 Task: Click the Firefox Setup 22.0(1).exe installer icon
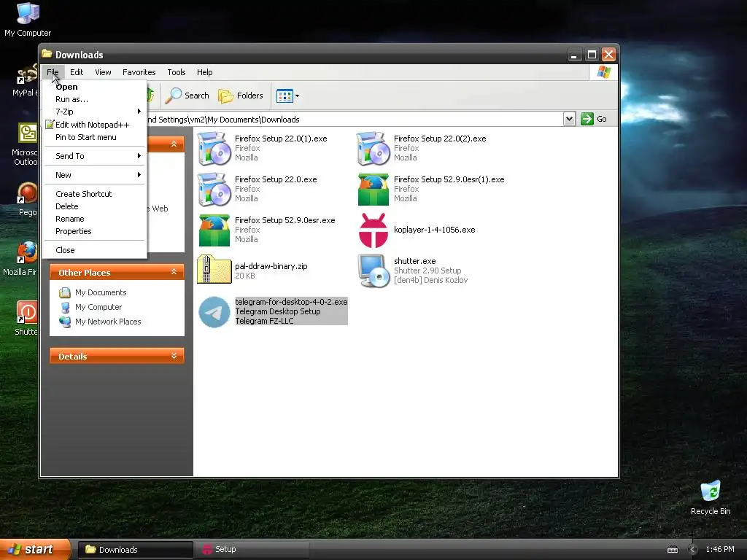(214, 148)
